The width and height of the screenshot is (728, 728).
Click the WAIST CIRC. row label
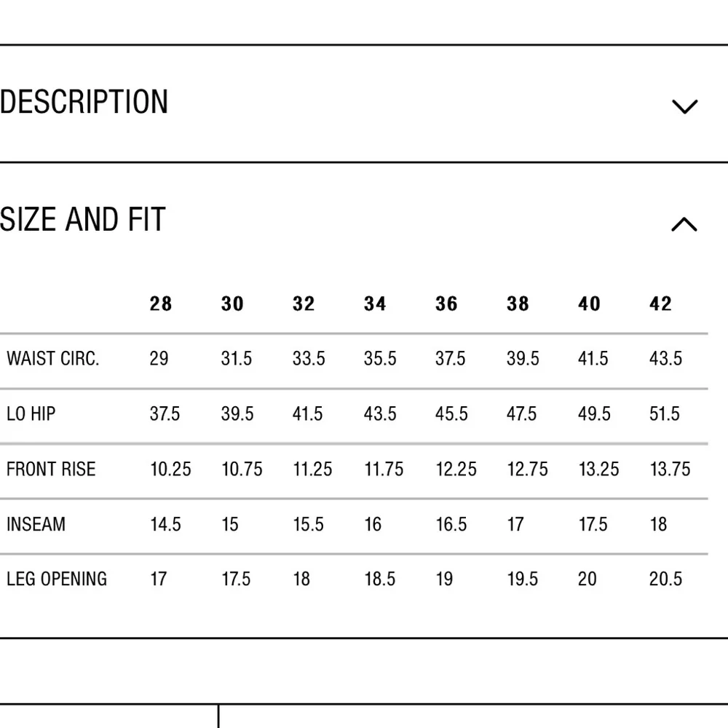(53, 358)
